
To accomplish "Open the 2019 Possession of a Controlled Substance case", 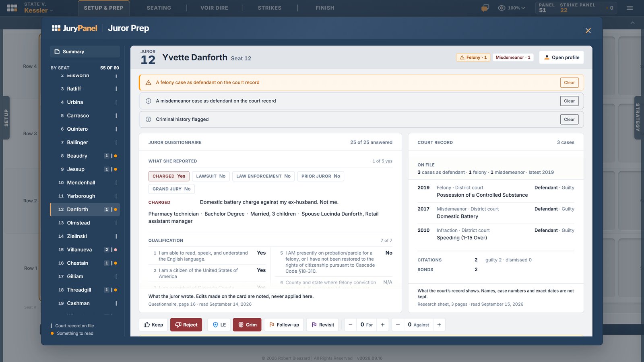I will click(x=496, y=191).
